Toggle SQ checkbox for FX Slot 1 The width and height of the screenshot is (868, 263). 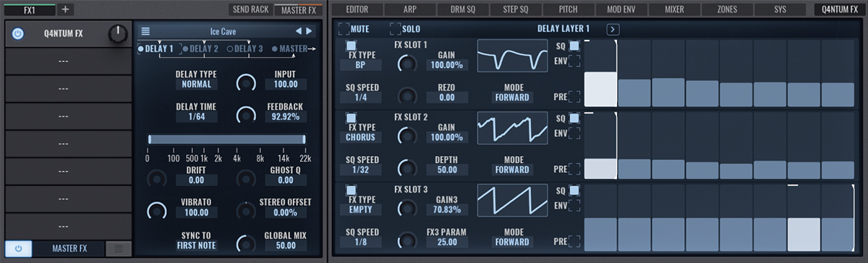point(574,46)
